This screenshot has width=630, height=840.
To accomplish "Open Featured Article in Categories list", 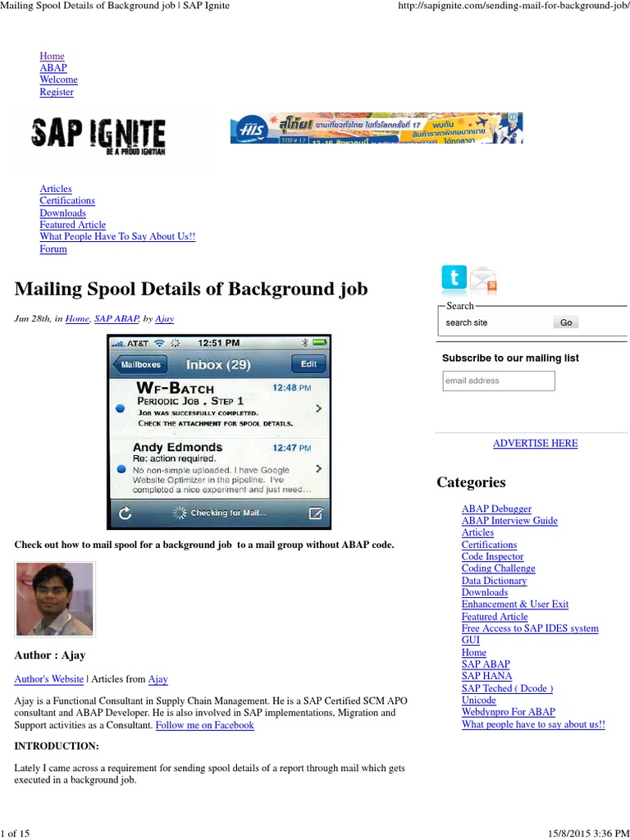I will (495, 617).
